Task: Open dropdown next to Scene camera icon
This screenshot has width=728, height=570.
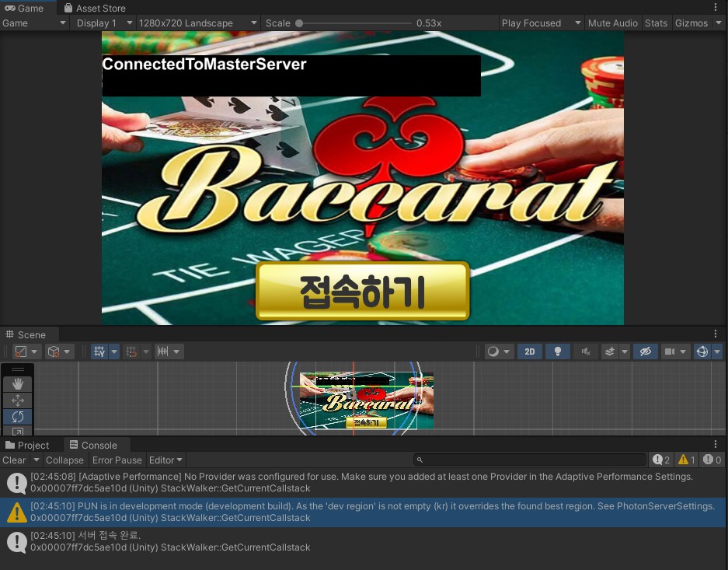Action: tap(682, 351)
